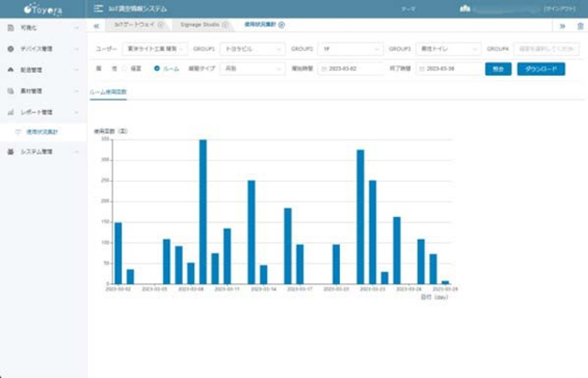
Task: Click the サインアウト link
Action: pyautogui.click(x=562, y=9)
